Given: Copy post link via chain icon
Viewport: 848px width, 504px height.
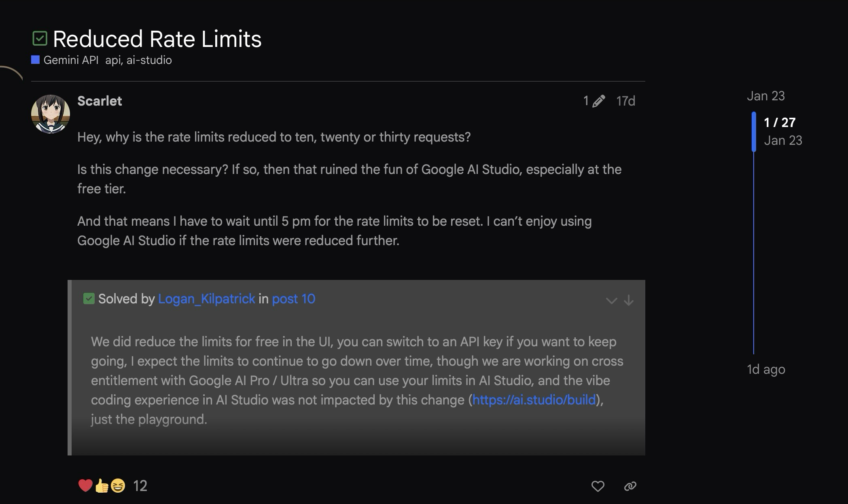Looking at the screenshot, I should pyautogui.click(x=630, y=486).
